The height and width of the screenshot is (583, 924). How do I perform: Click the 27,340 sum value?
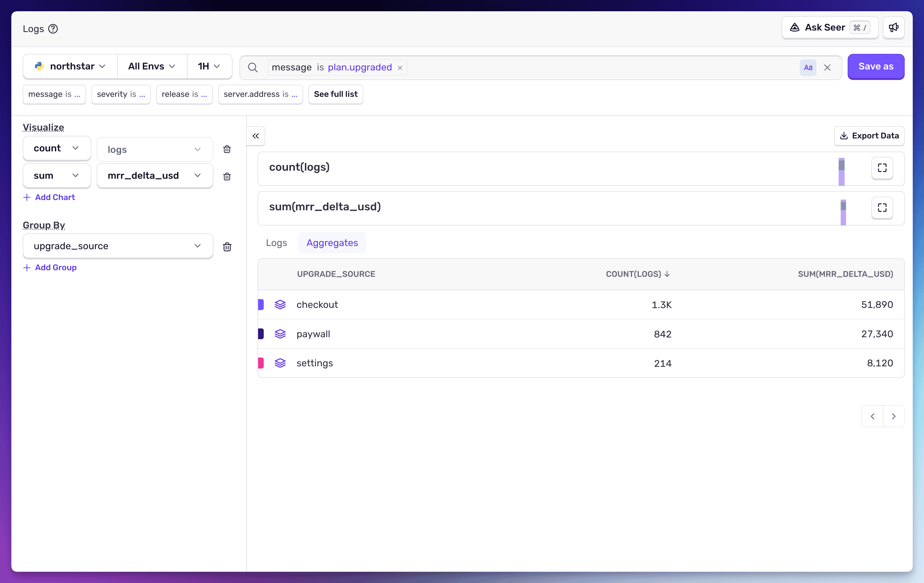pos(877,335)
